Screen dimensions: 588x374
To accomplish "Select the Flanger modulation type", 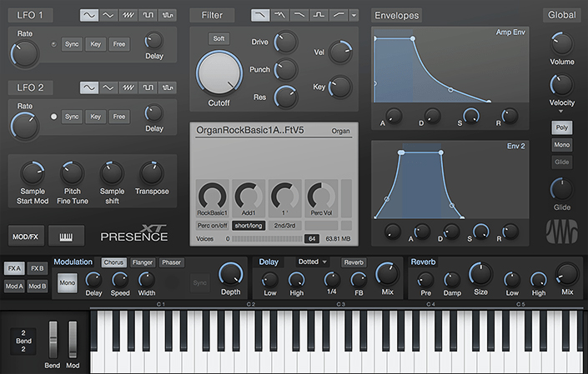I will [143, 262].
